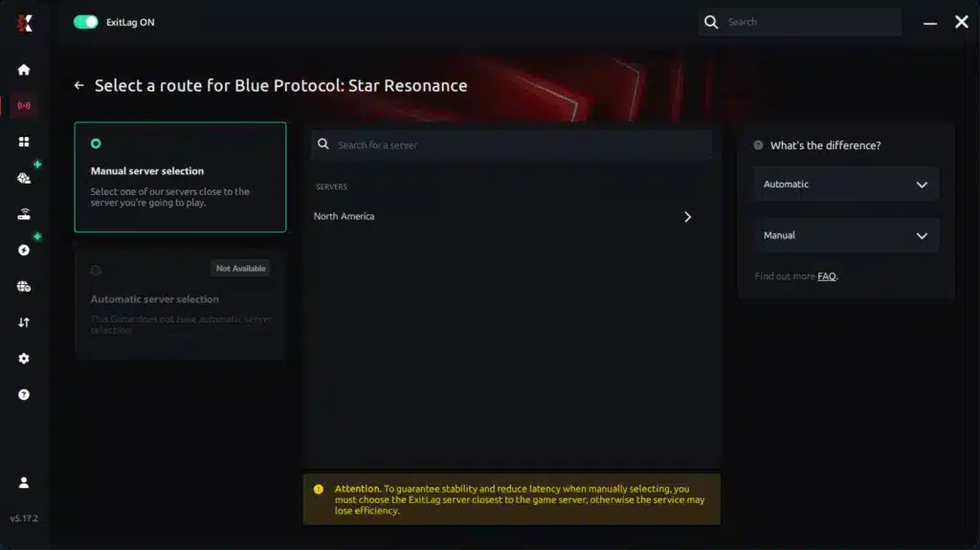The height and width of the screenshot is (550, 980).
Task: Click the Not Available badge
Action: pos(240,268)
